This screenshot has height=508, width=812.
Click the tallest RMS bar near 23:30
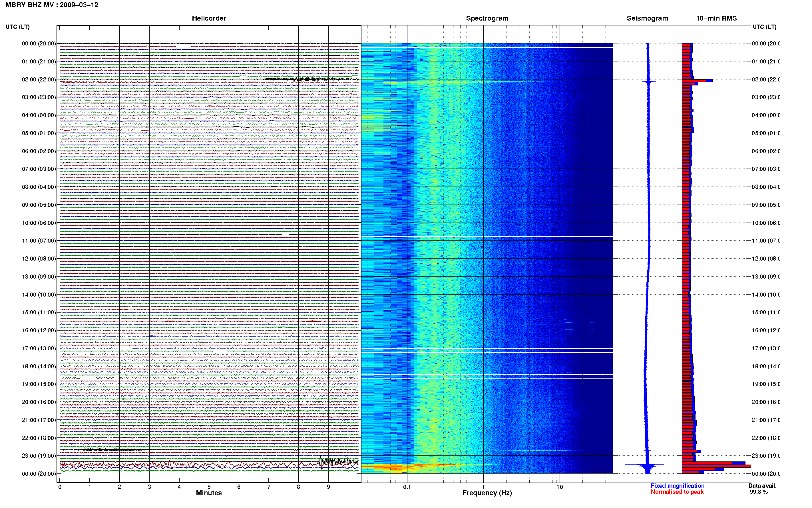(716, 466)
